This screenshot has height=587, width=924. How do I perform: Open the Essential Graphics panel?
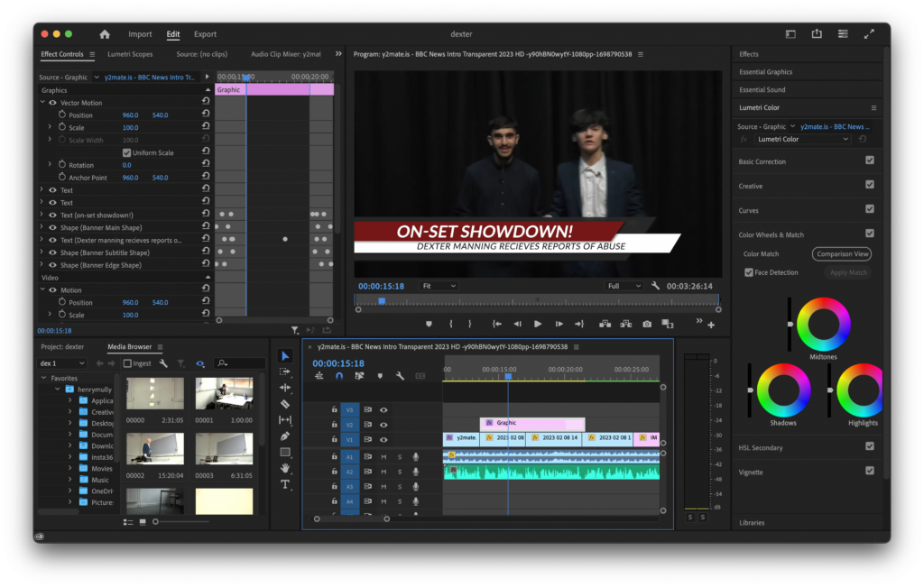point(766,72)
